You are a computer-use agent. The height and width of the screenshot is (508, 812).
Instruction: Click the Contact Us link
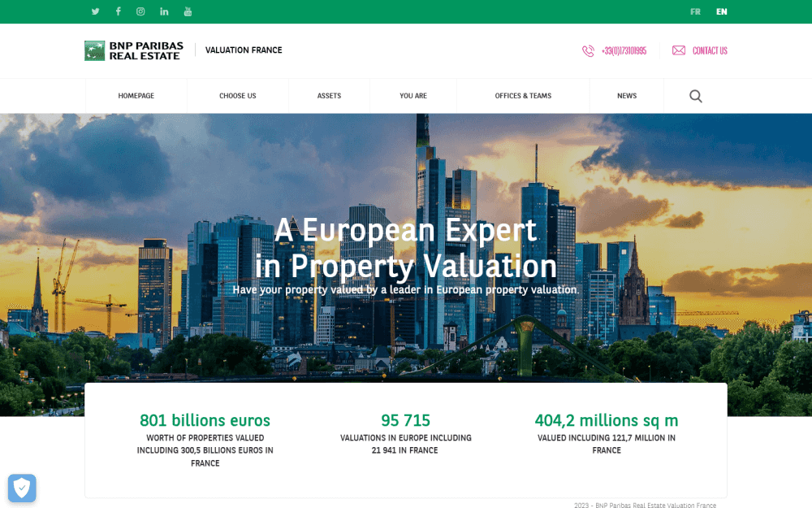(710, 50)
